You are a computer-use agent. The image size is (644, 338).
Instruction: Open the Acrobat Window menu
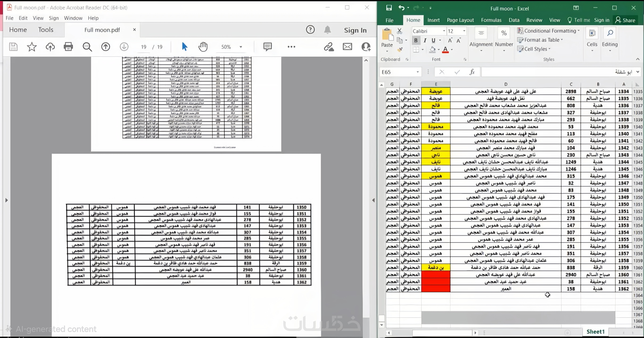(73, 18)
